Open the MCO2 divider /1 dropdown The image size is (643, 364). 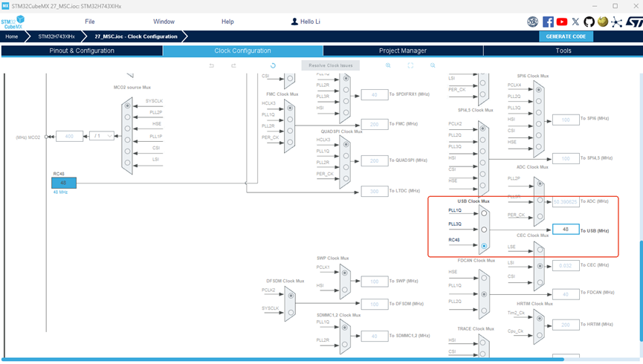click(x=102, y=136)
